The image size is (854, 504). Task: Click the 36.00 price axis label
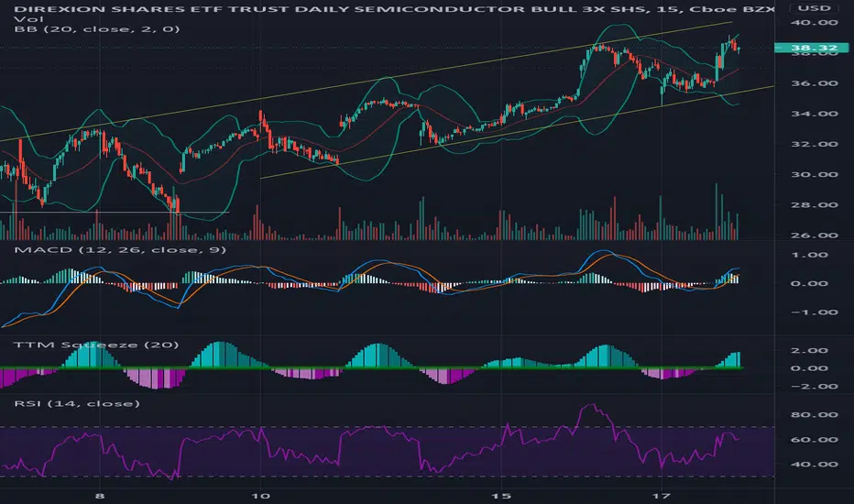(815, 83)
